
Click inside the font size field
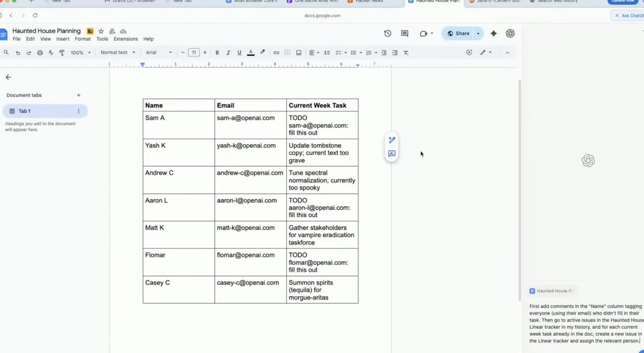coord(194,52)
